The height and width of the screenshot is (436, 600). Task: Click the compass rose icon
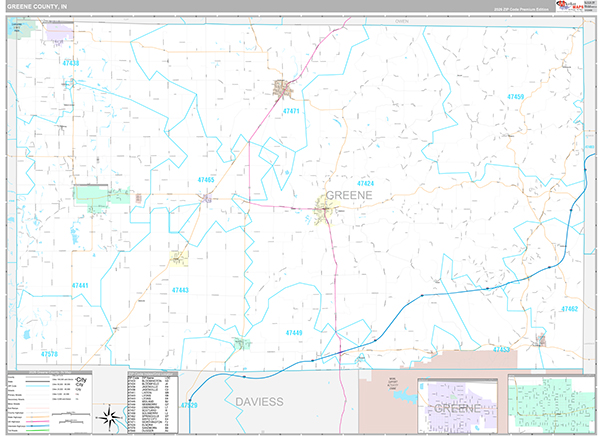coord(110,418)
